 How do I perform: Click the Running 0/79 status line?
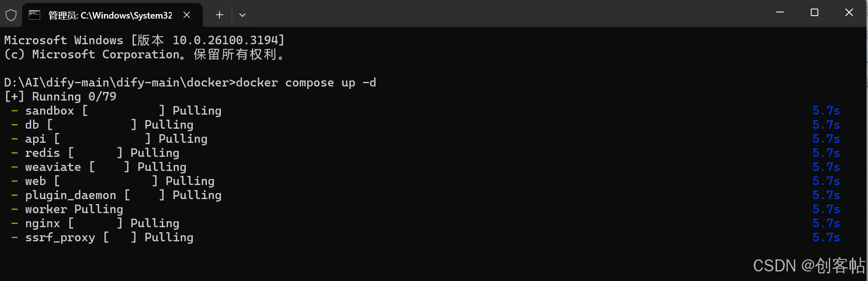click(x=60, y=97)
